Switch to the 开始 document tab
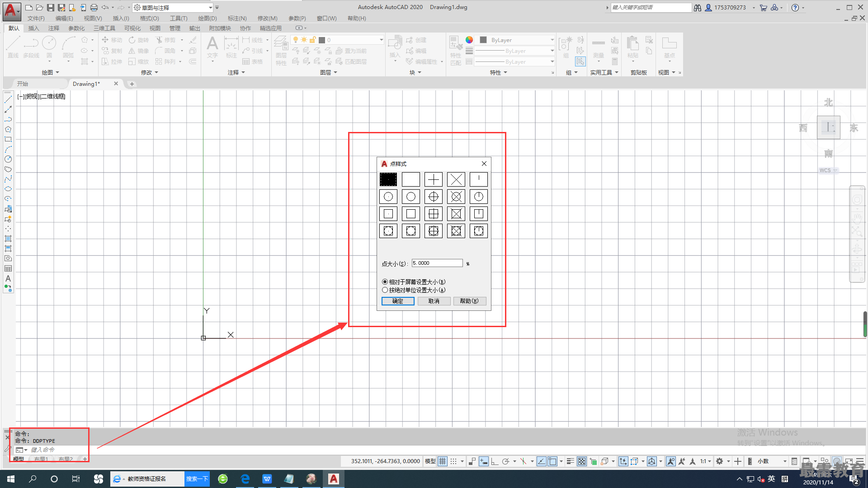This screenshot has height=488, width=868. (23, 84)
